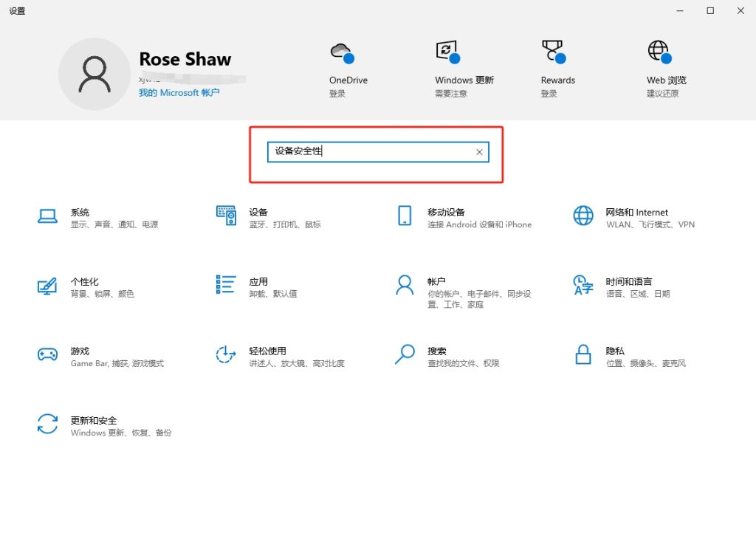Viewport: 756px width, 550px height.
Task: Select the 时间和语言 icon
Action: pyautogui.click(x=583, y=285)
